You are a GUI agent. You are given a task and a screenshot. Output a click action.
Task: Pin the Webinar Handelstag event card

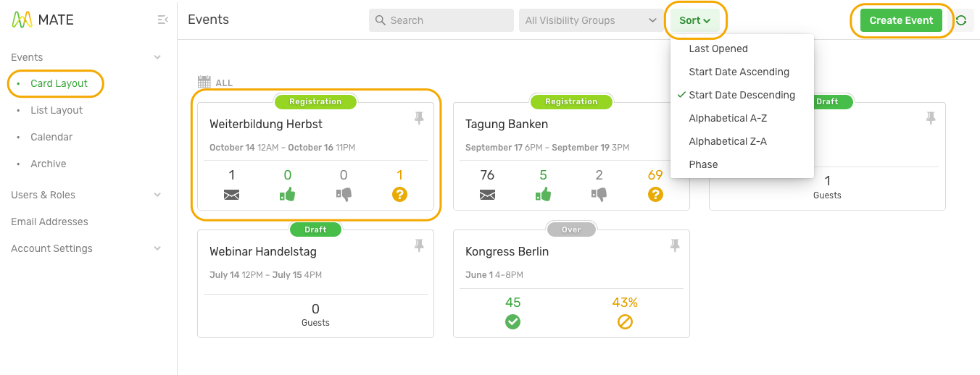click(x=419, y=246)
